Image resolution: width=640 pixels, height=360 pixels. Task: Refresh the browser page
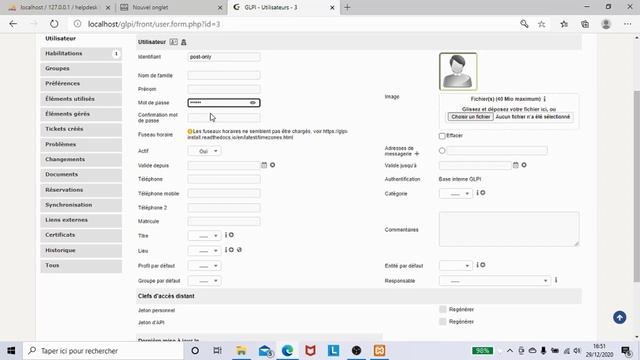54,24
